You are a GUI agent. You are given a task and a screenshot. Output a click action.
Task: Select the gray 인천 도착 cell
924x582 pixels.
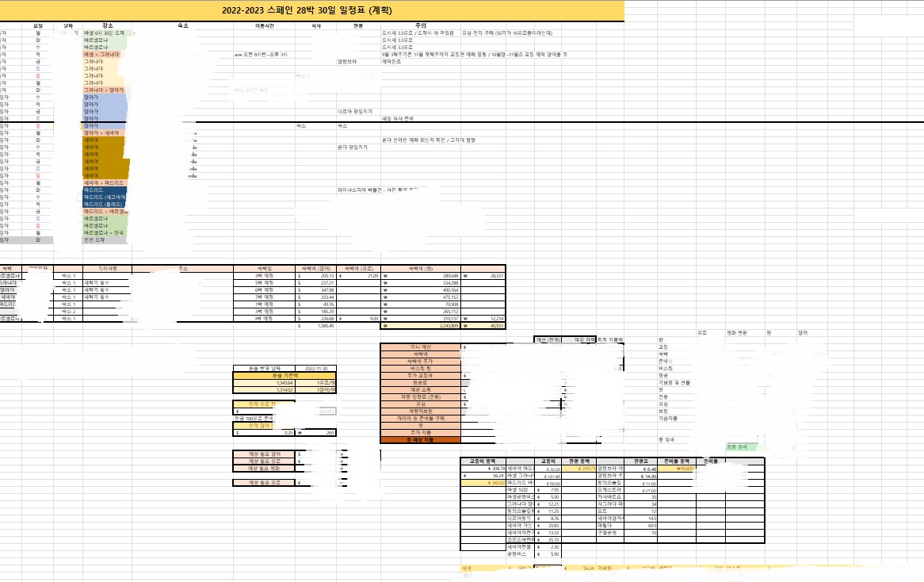pos(105,240)
